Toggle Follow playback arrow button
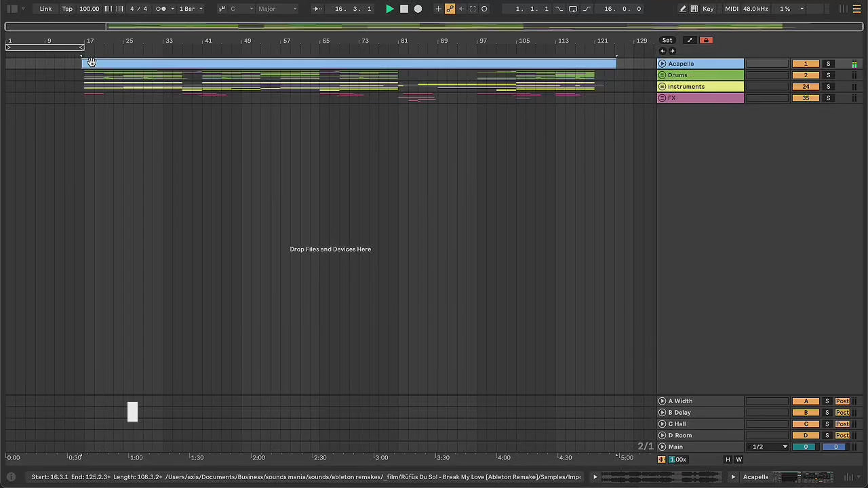 pyautogui.click(x=317, y=9)
